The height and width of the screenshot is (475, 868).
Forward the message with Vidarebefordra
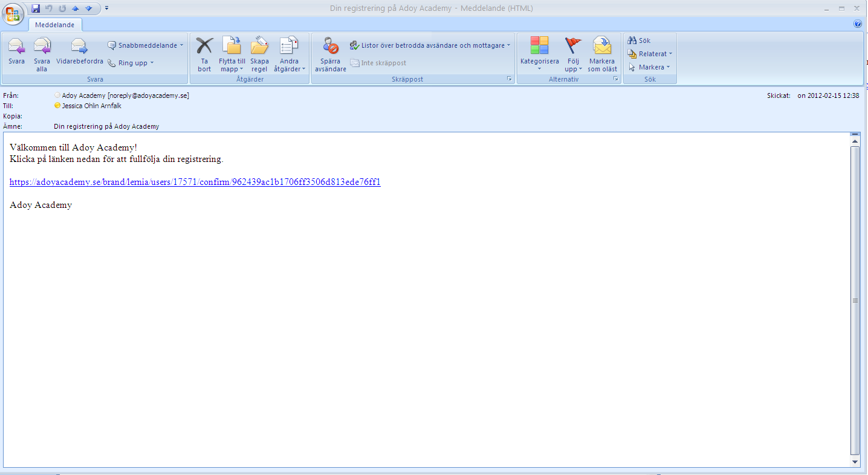pos(80,51)
